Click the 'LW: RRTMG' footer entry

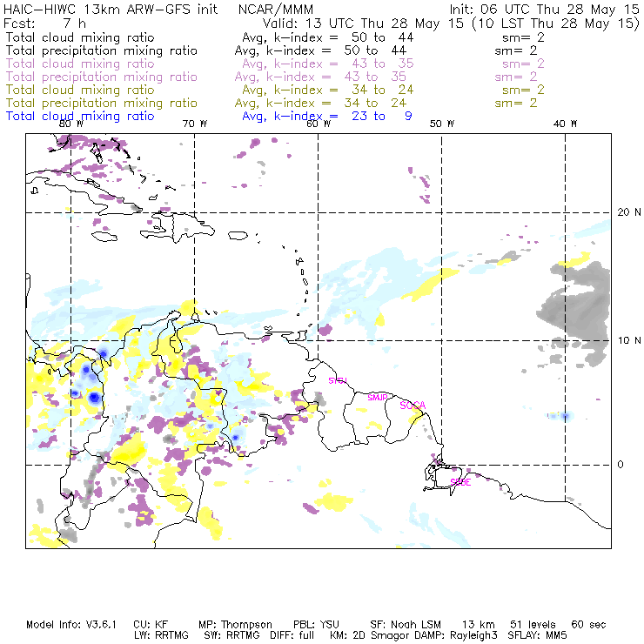click(161, 635)
